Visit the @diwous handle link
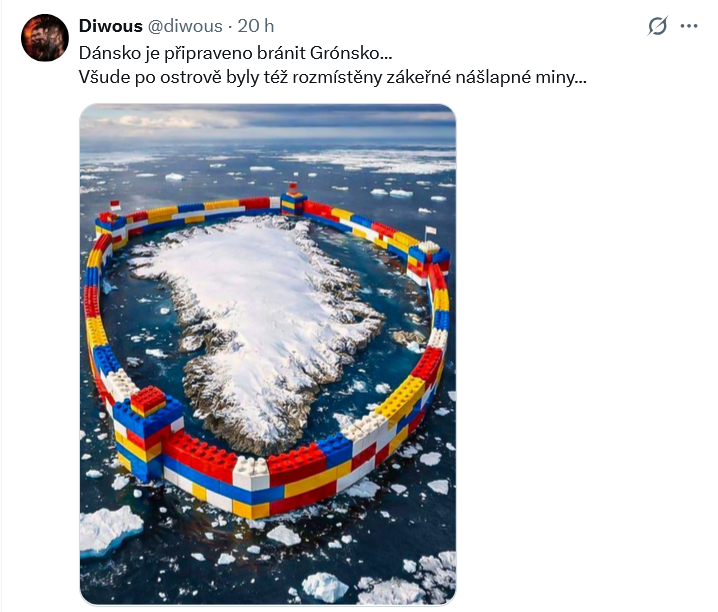The image size is (718, 612). tap(188, 26)
